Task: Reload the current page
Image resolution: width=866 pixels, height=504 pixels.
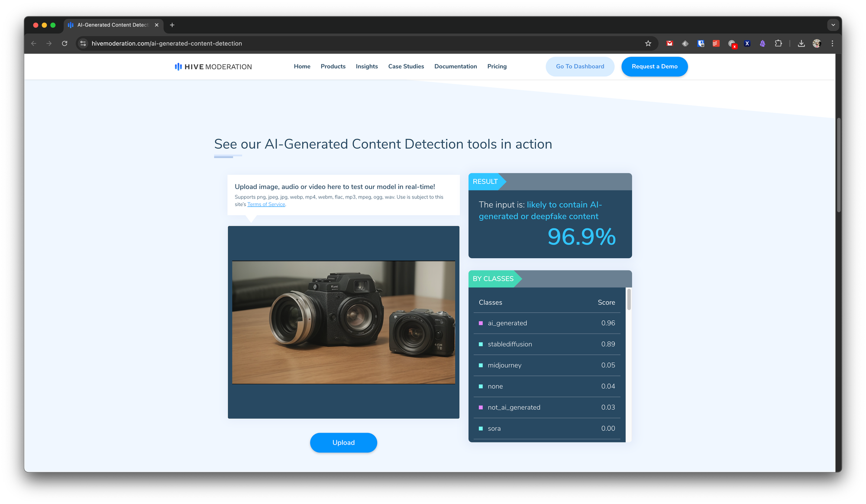Action: [x=65, y=43]
